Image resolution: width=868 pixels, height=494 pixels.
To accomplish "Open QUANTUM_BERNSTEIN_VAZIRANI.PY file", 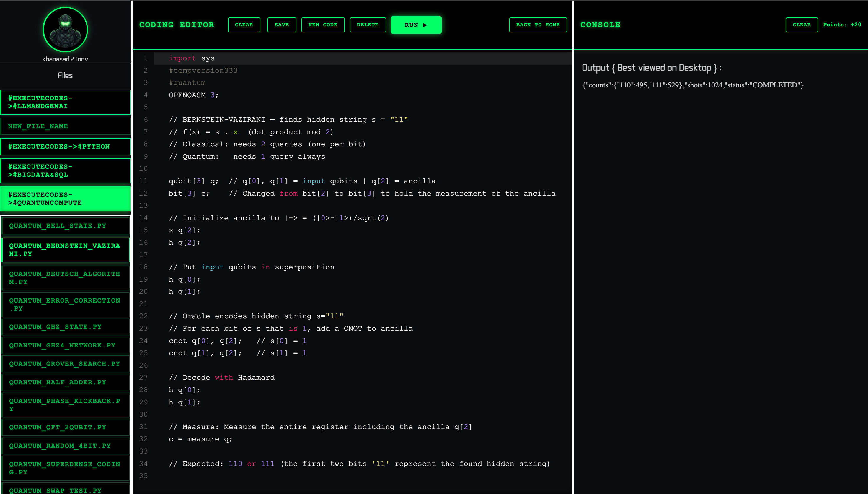I will pos(66,250).
